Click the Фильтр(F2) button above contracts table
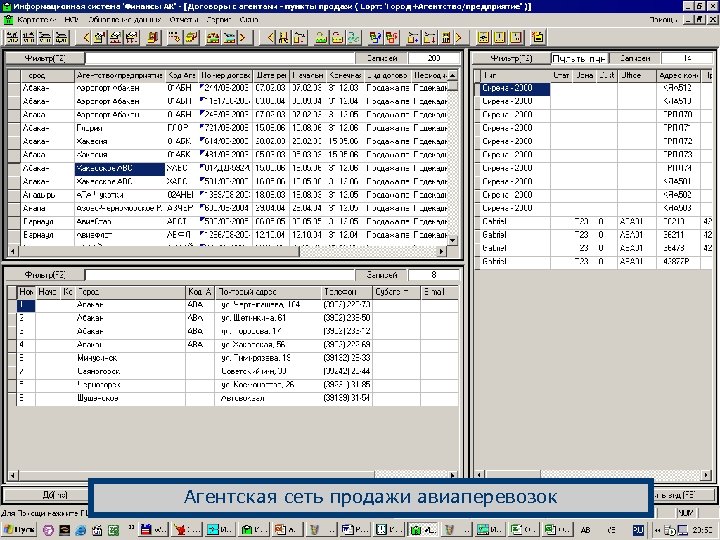Viewport: 720px width, 540px height. [x=45, y=58]
